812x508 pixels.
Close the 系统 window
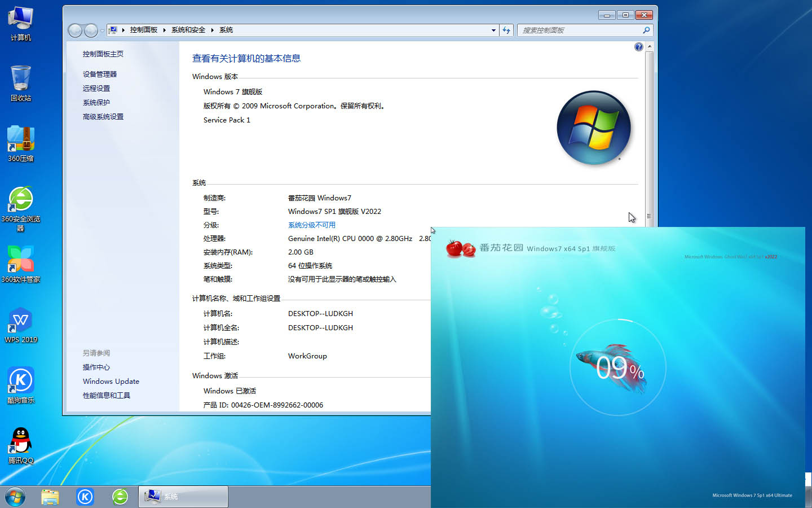point(644,15)
